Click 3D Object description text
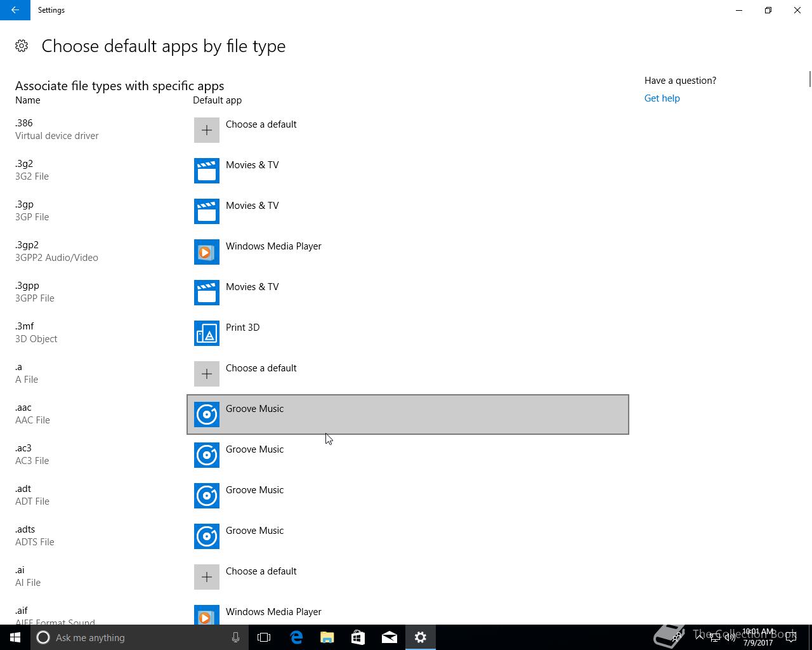 (x=36, y=339)
